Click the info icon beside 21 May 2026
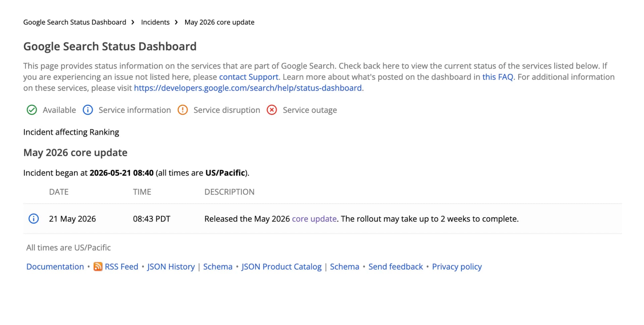This screenshot has height=325, width=644. tap(34, 219)
